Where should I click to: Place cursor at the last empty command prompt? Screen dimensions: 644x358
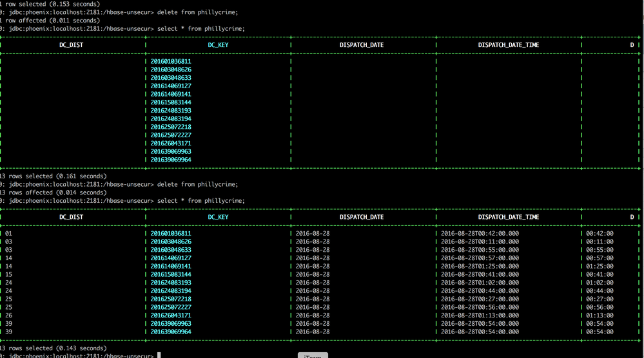click(159, 356)
